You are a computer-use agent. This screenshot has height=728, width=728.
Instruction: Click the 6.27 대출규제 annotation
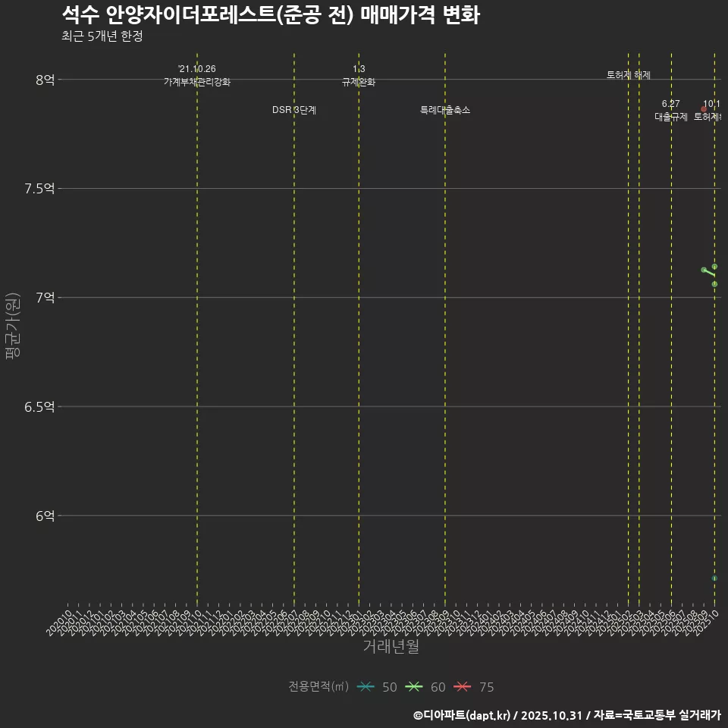tap(670, 110)
